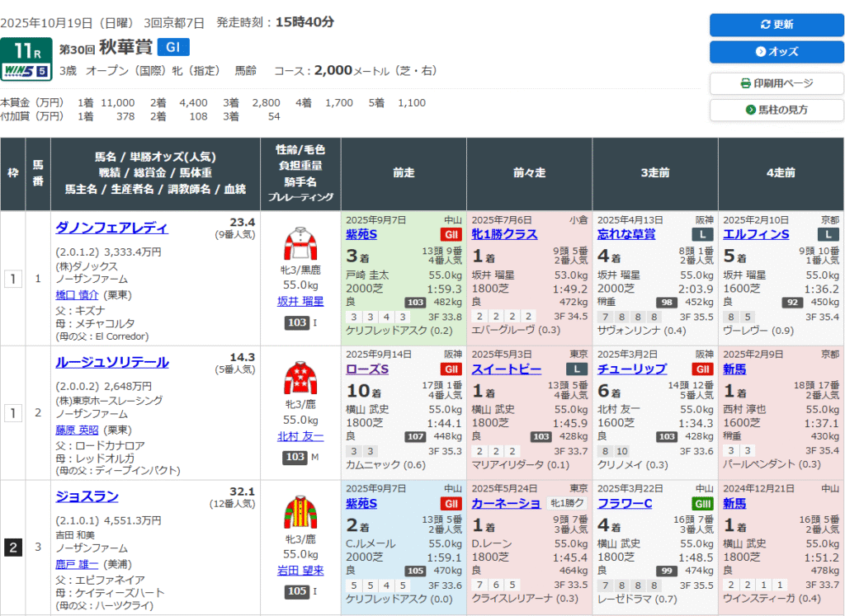Open the エルフィンS past race link

pos(756,234)
